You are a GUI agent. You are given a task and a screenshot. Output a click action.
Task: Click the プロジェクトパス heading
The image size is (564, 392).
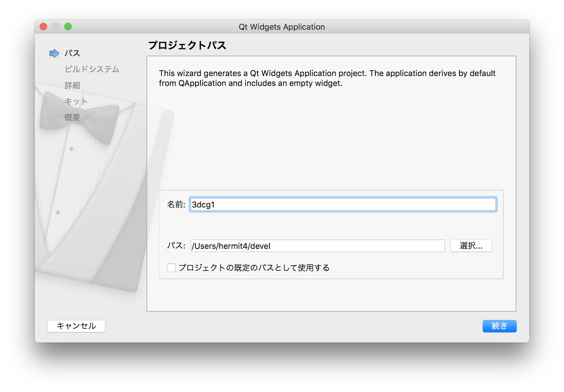(x=187, y=45)
